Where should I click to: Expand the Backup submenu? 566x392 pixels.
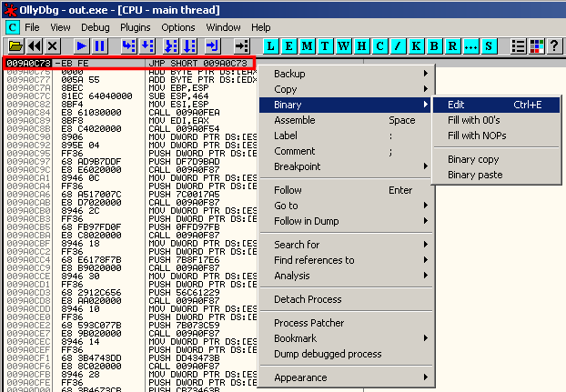pyautogui.click(x=344, y=74)
